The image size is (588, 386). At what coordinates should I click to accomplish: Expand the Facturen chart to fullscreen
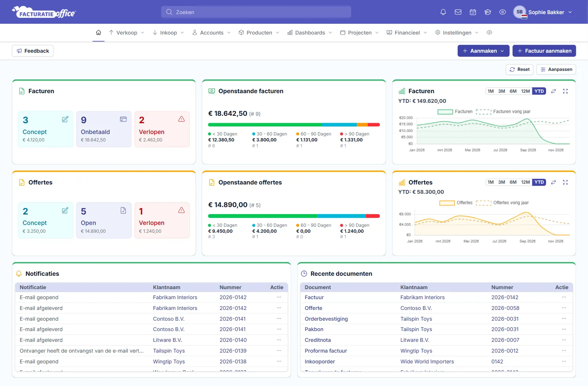point(565,91)
